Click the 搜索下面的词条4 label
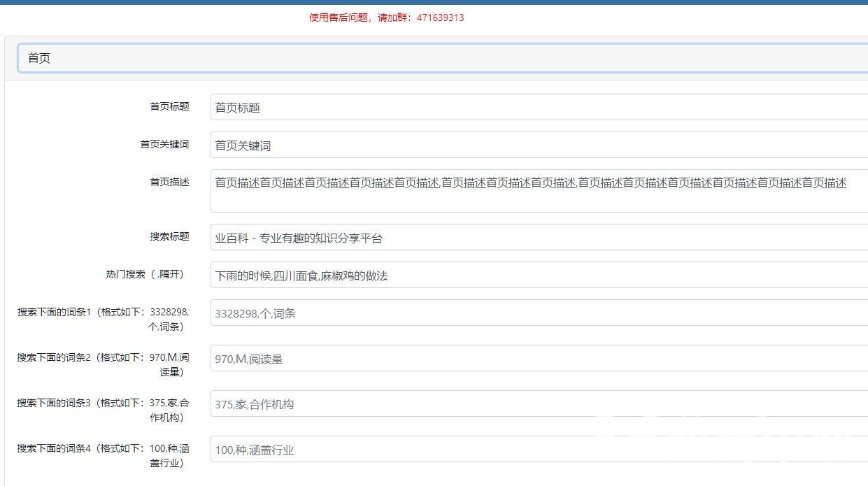The height and width of the screenshot is (486, 868). [x=103, y=455]
